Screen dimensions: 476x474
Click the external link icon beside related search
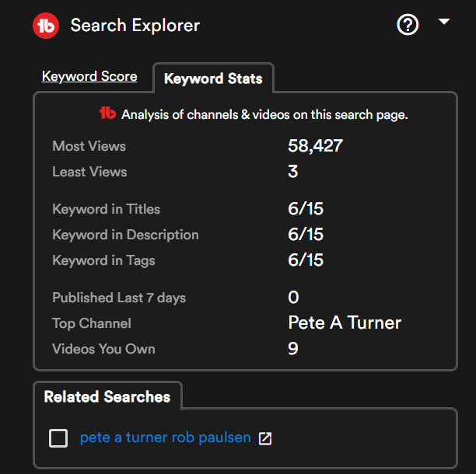point(265,438)
